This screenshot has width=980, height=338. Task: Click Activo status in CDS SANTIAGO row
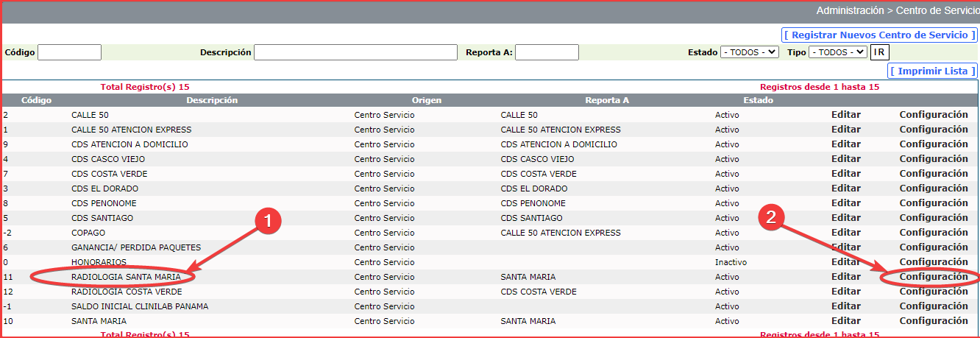click(x=727, y=218)
